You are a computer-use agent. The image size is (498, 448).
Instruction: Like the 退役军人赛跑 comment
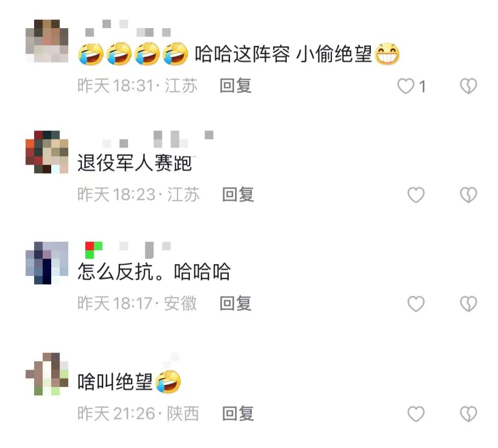416,195
